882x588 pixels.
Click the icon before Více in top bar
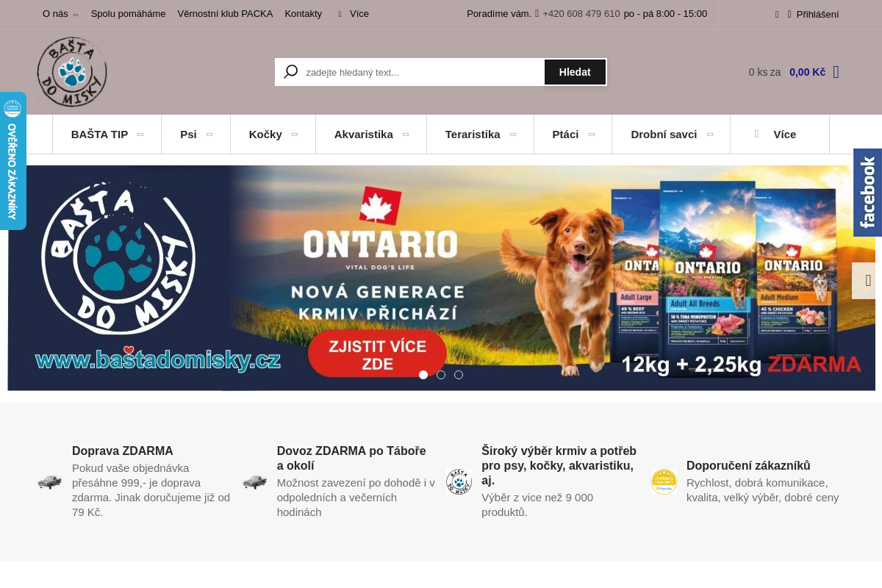(340, 14)
